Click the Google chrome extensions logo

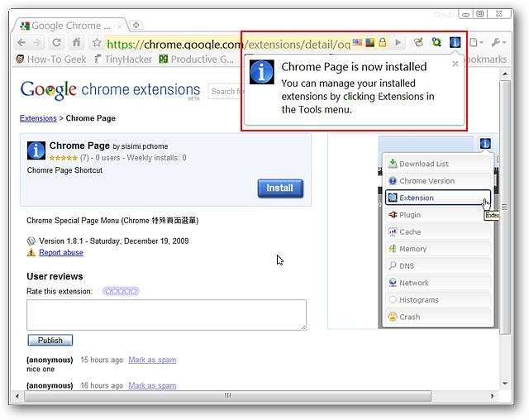(x=110, y=90)
